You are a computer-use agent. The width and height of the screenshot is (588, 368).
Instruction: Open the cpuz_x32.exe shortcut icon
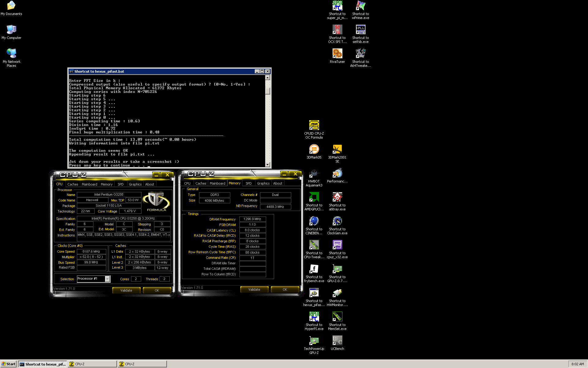337,249
